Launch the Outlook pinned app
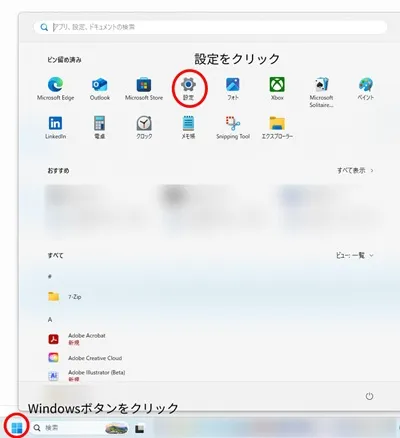 100,89
